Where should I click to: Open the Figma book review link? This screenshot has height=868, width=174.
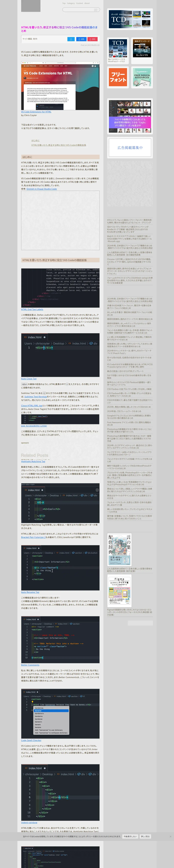tap(130, 612)
